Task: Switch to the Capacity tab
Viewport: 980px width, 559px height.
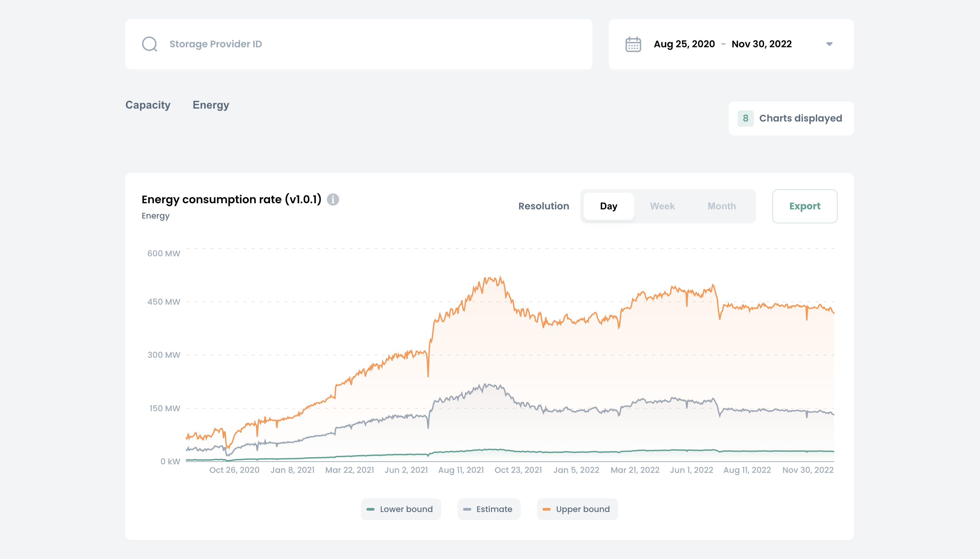Action: [148, 105]
